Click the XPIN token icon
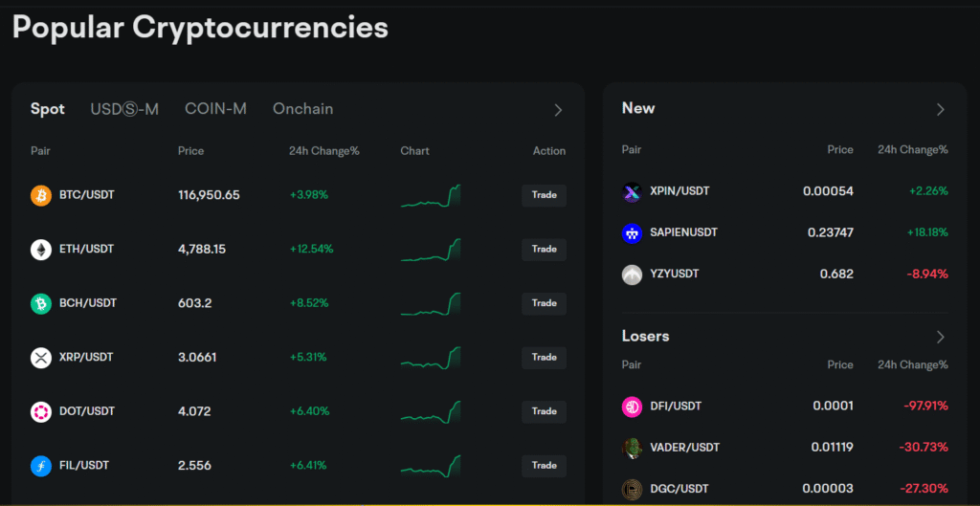980x506 pixels. [632, 191]
